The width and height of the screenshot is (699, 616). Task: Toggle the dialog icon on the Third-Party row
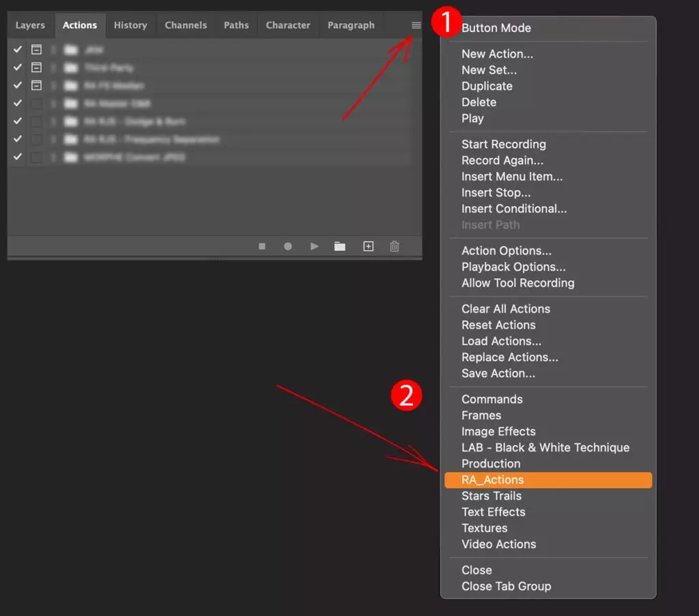(37, 68)
